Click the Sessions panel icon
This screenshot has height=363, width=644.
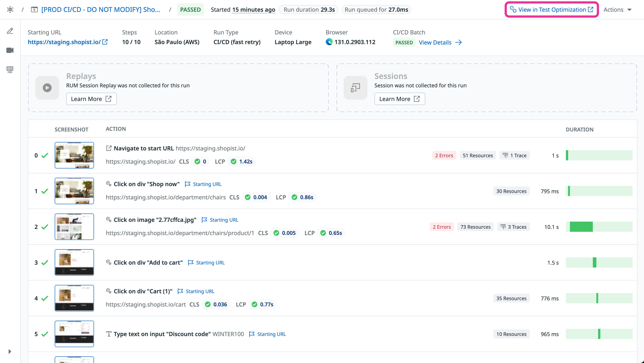tap(355, 88)
